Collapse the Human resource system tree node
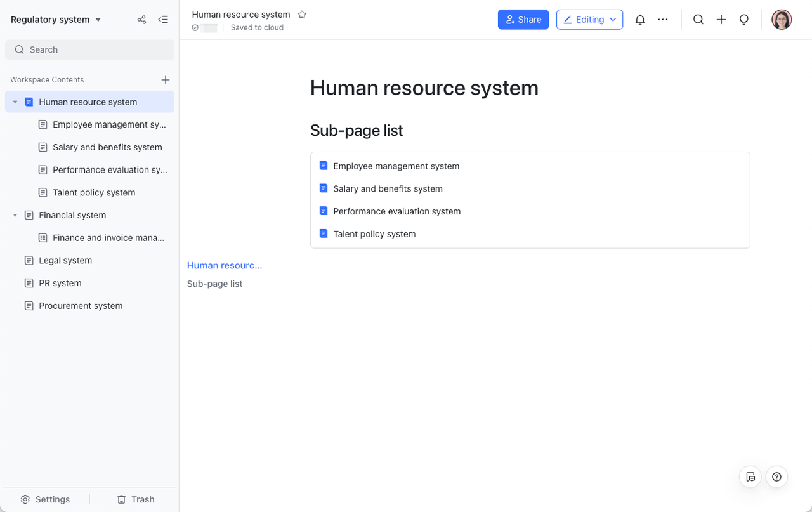This screenshot has width=812, height=512. pyautogui.click(x=15, y=102)
